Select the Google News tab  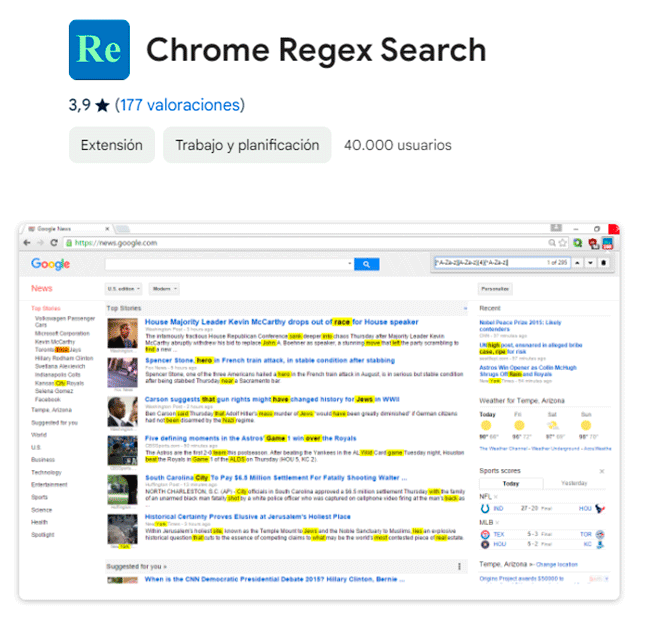pos(66,229)
